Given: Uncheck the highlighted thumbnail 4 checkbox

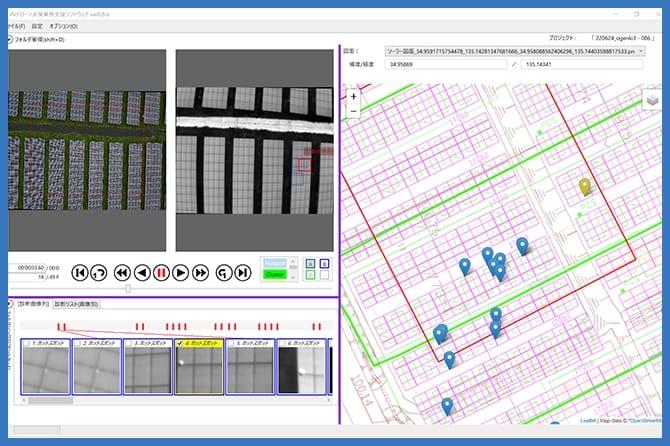Looking at the screenshot, I should click(x=180, y=343).
